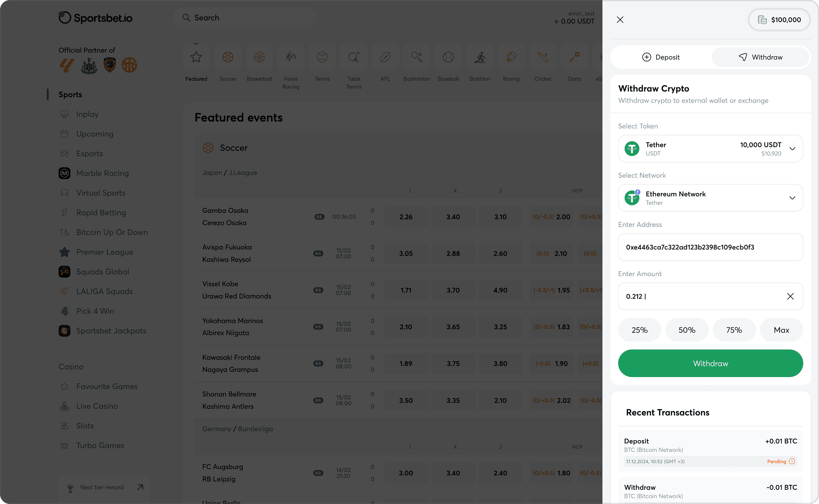Select the 50% amount option
The image size is (819, 504).
coord(687,330)
